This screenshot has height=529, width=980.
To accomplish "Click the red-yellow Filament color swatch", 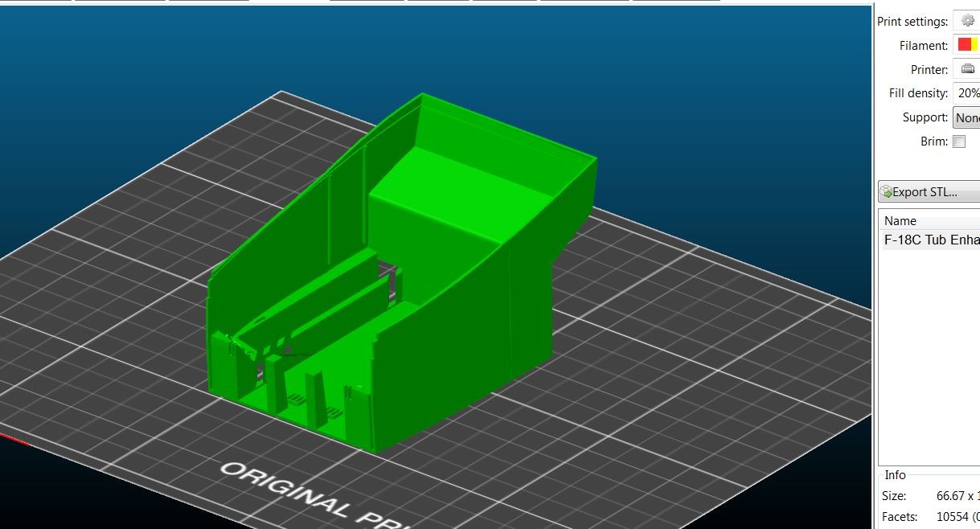I will coord(968,45).
